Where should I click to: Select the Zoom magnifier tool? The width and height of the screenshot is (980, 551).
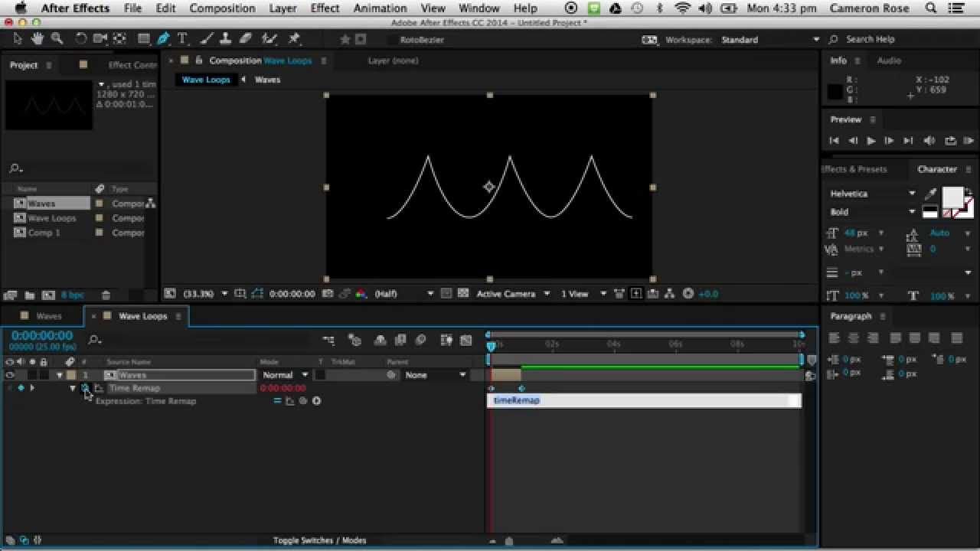[57, 39]
